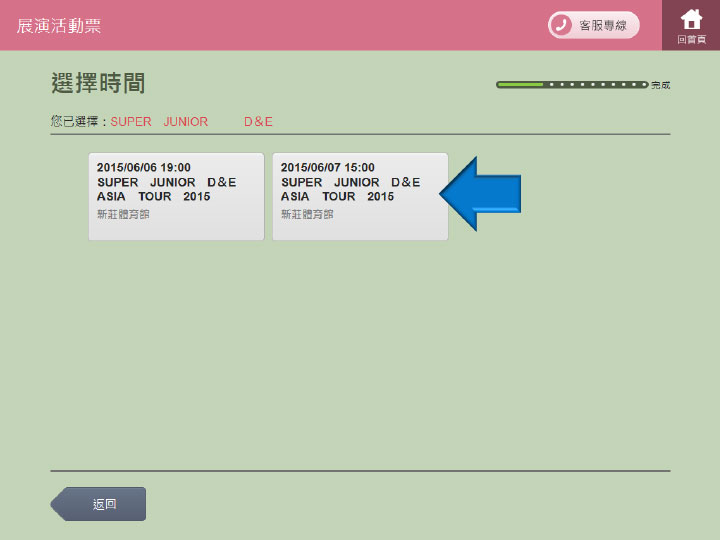Click ASIA TOUR 2015 text on the June 7 card
The image size is (720, 540).
click(x=338, y=197)
